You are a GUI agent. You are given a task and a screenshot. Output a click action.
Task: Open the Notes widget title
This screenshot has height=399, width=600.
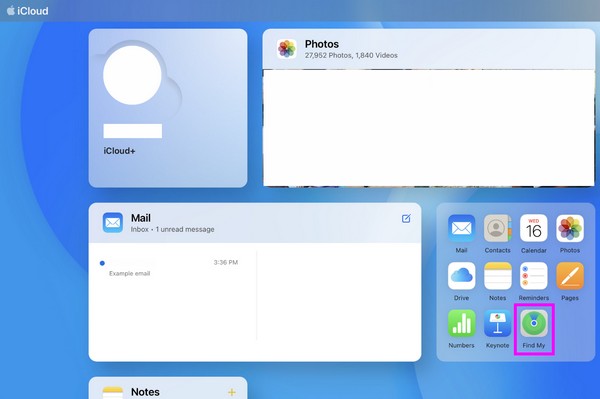point(145,392)
